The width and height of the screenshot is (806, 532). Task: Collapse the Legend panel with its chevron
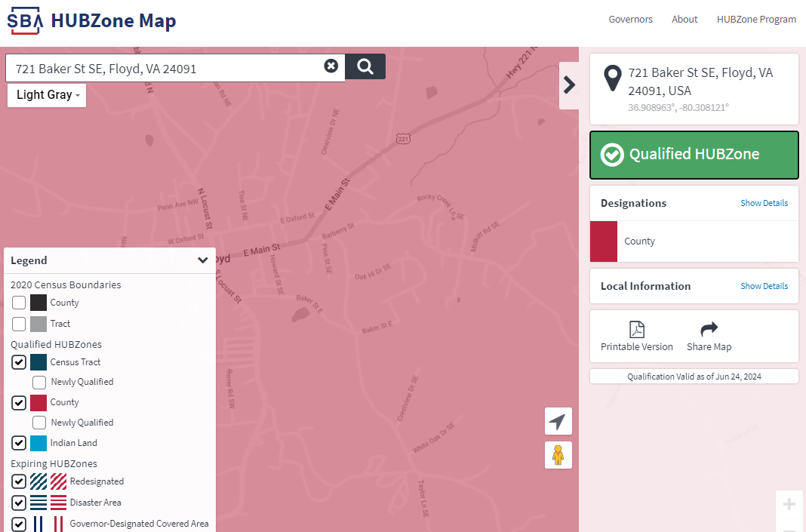click(x=202, y=260)
